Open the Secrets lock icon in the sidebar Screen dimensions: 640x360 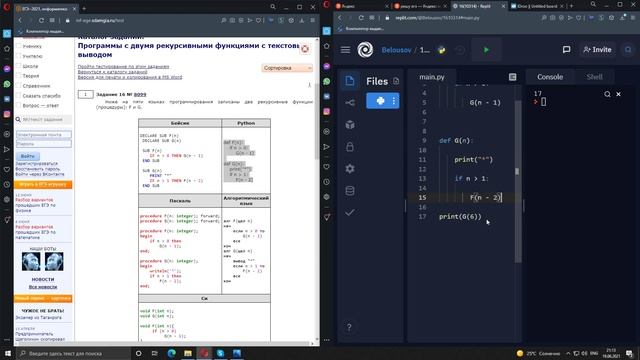click(350, 147)
